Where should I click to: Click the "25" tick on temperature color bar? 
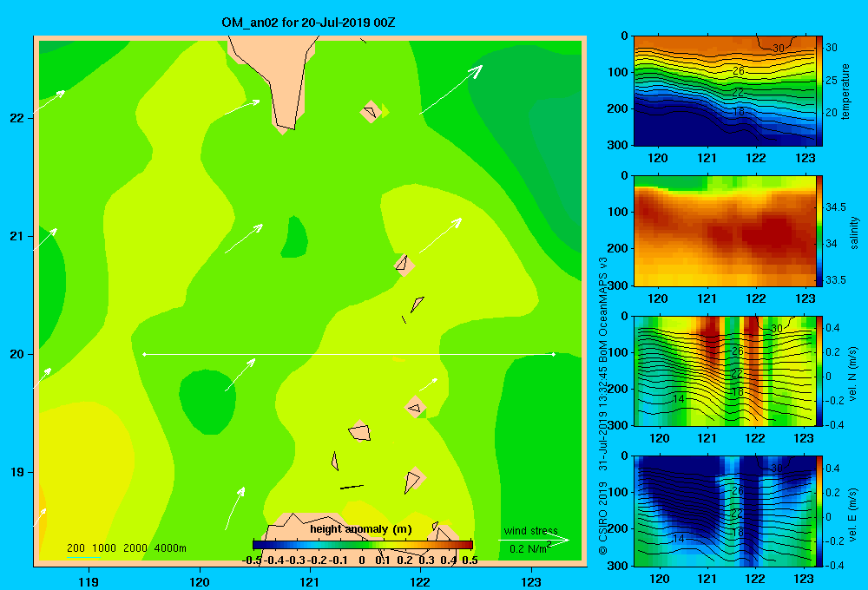[832, 80]
